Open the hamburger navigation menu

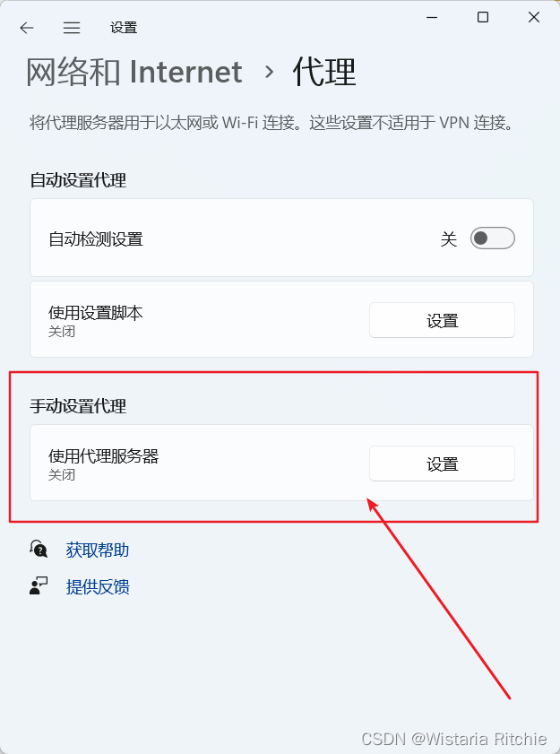pyautogui.click(x=72, y=28)
